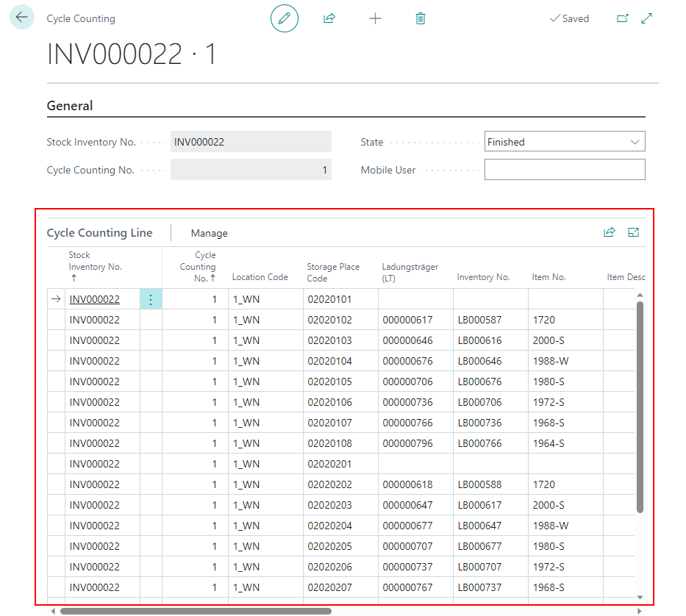Screen dimensions: 686x616
Task: Click the horizontal scrollbar at the bottom
Action: [x=196, y=611]
